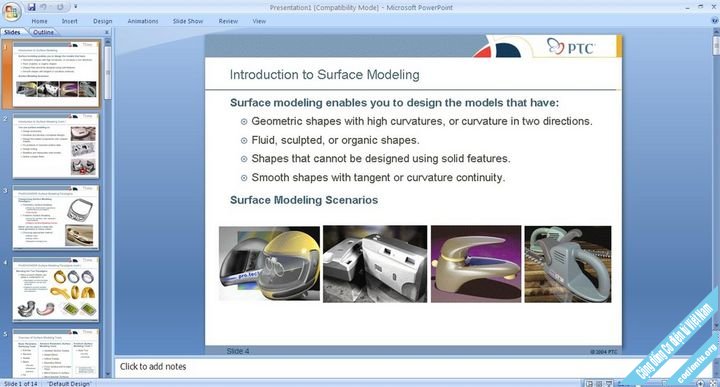Image resolution: width=720 pixels, height=387 pixels.
Task: Start Slide Show from status bar icon
Action: coord(609,383)
